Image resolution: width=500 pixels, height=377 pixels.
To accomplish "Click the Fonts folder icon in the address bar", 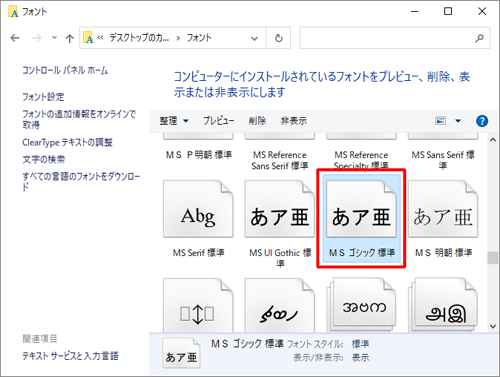I will [88, 38].
